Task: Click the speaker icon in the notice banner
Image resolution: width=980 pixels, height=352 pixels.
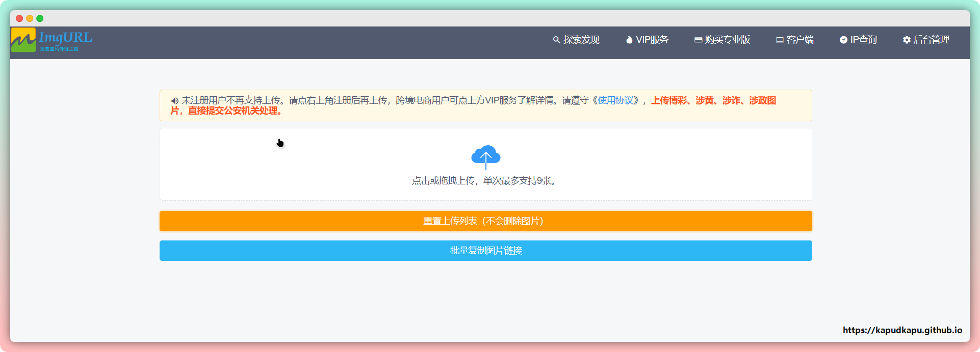Action: (175, 101)
